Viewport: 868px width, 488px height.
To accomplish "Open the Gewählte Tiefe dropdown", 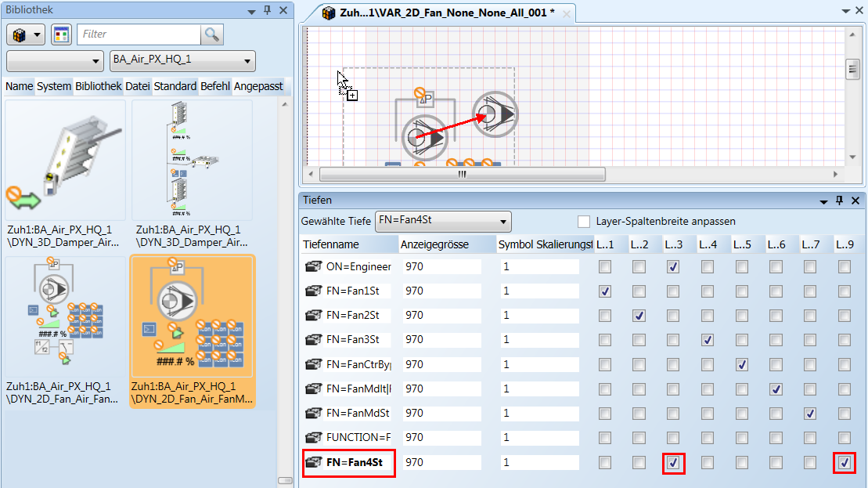I will (503, 222).
